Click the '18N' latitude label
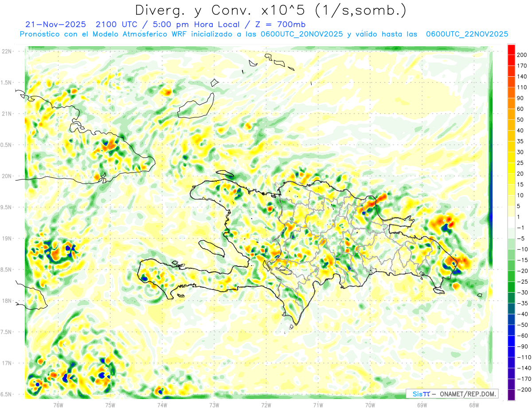532x411 pixels. [x=7, y=301]
